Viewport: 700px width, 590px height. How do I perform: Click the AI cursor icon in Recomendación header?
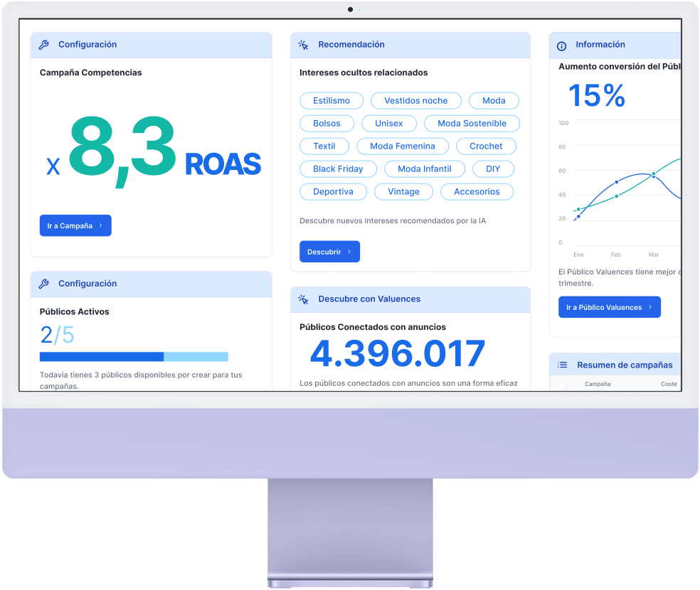pos(302,44)
